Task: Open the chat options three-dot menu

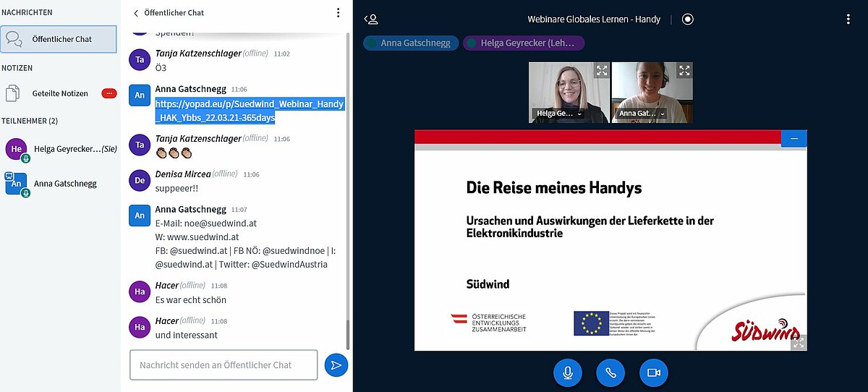Action: (x=338, y=13)
